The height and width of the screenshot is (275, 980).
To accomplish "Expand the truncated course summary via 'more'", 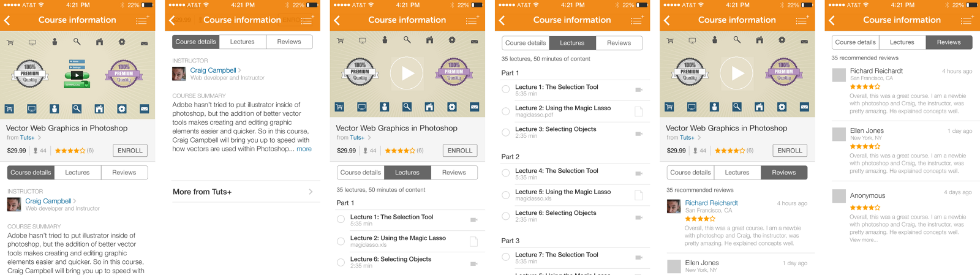I will (304, 149).
